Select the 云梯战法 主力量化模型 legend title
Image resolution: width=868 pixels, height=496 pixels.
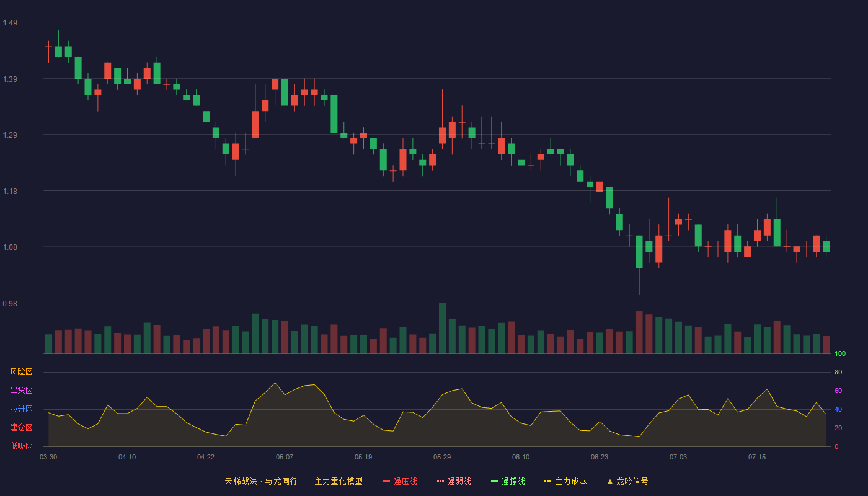[294, 481]
